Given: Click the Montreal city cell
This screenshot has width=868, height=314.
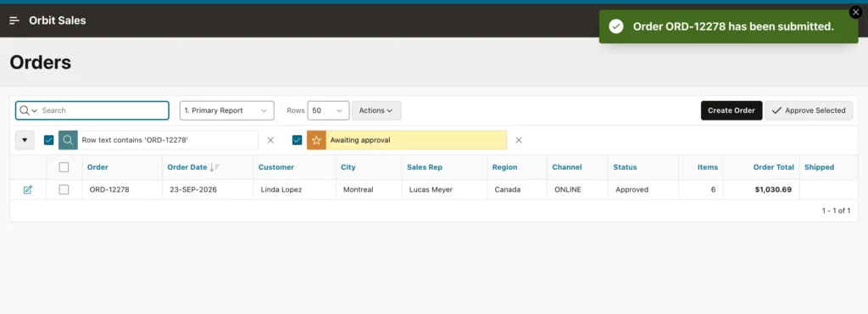Looking at the screenshot, I should pos(359,189).
